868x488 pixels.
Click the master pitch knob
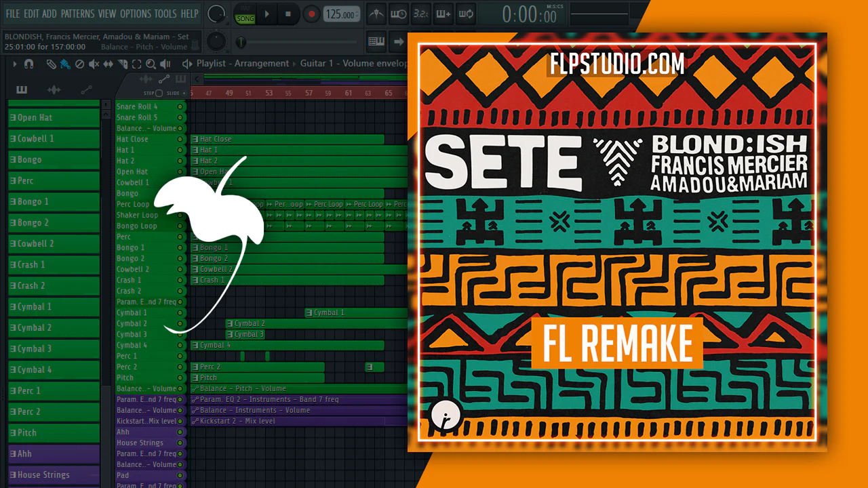tap(216, 41)
